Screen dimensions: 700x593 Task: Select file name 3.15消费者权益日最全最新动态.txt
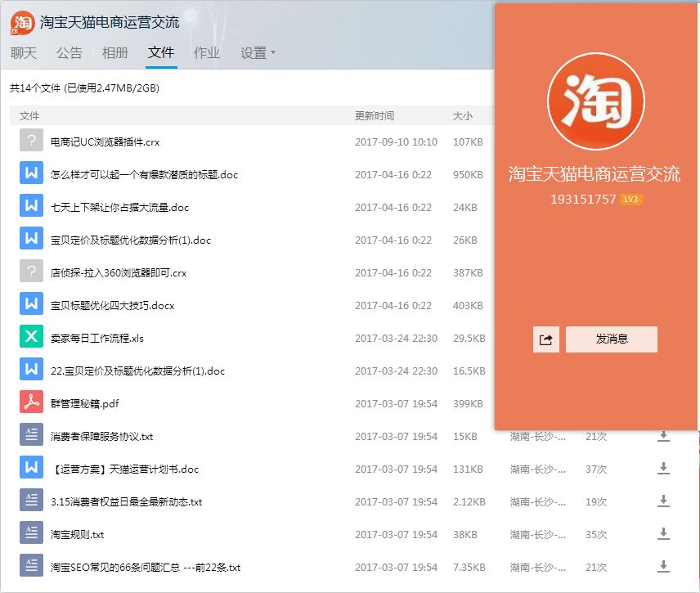[126, 502]
